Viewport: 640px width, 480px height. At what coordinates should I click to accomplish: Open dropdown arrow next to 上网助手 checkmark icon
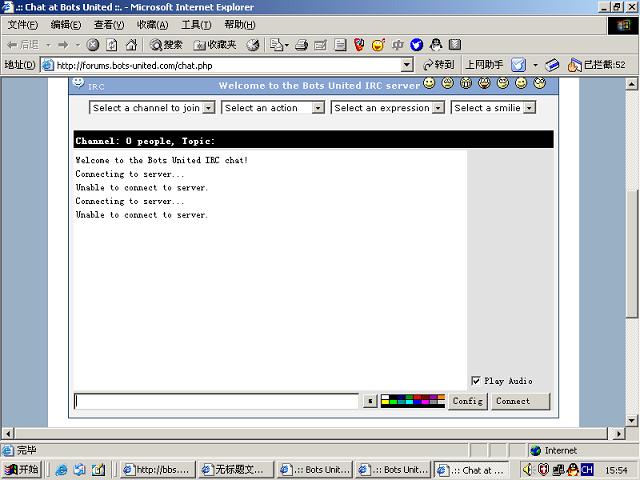(535, 65)
